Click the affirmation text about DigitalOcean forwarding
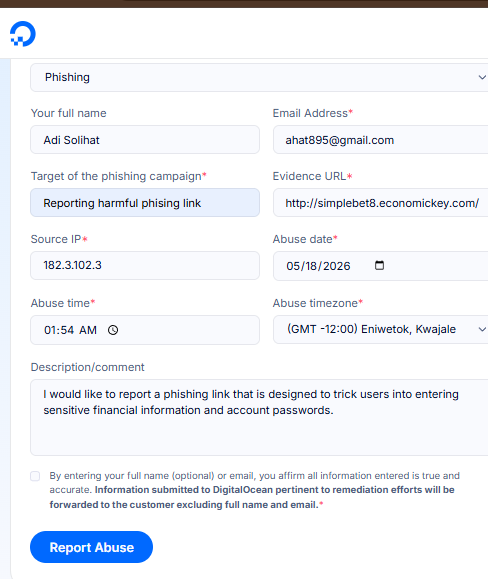The image size is (488, 579). coord(255,490)
